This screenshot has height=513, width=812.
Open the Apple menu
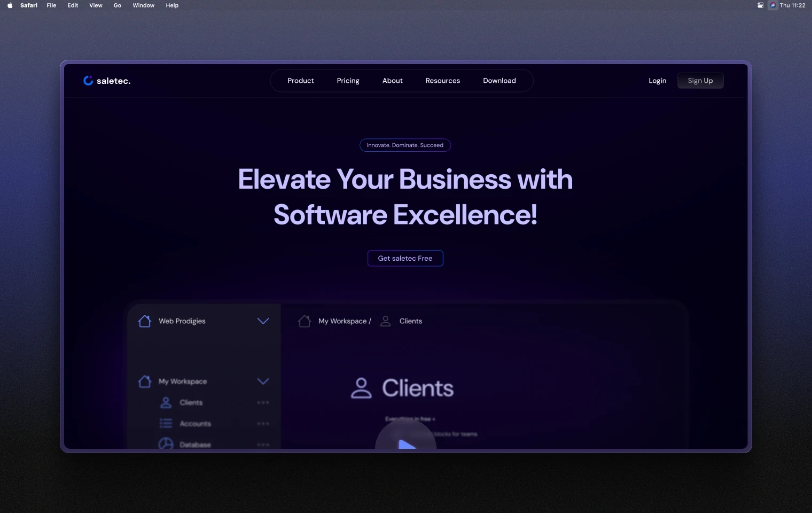[x=9, y=5]
